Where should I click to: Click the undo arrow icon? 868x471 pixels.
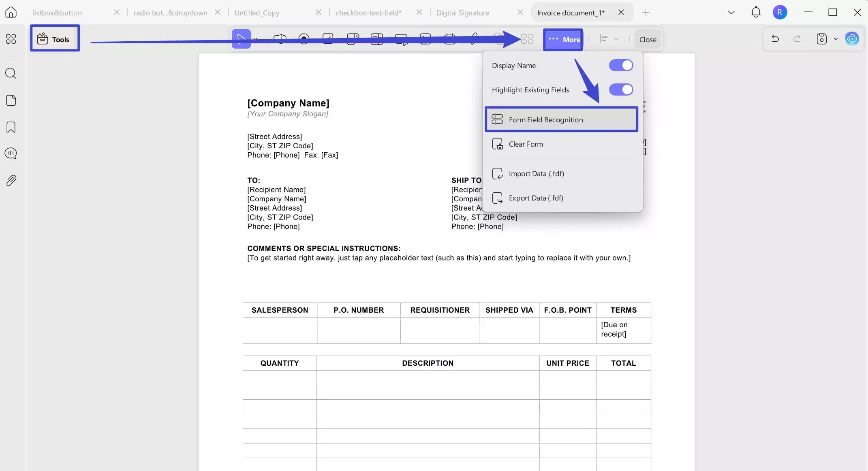tap(775, 39)
